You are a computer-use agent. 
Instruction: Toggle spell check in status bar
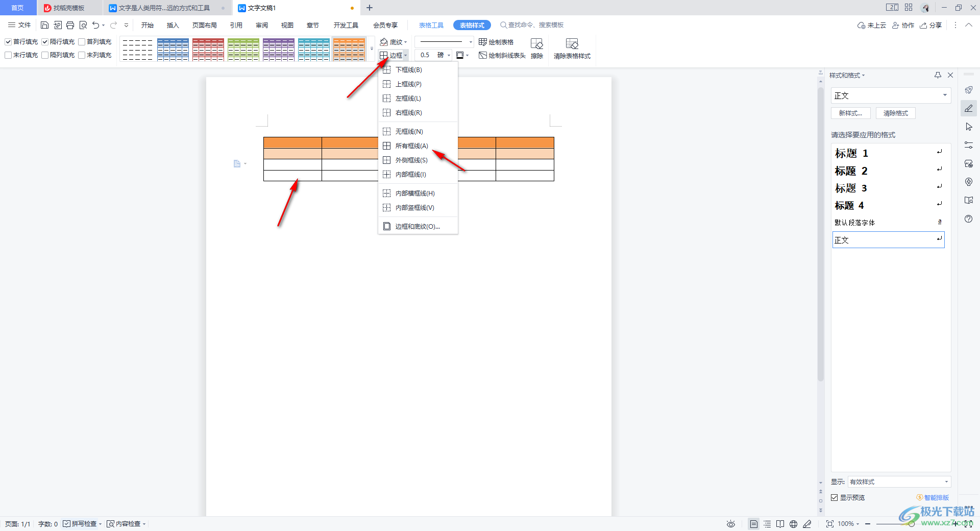pyautogui.click(x=67, y=524)
